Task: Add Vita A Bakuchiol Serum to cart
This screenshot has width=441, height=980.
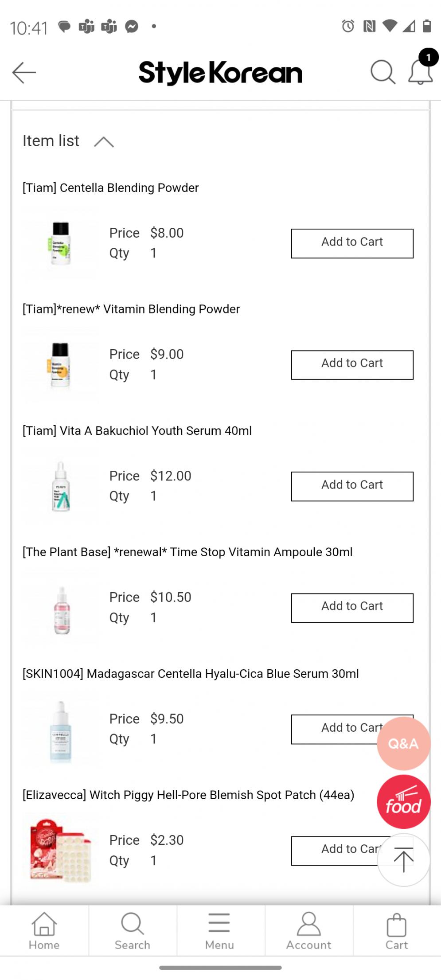Action: pos(352,486)
